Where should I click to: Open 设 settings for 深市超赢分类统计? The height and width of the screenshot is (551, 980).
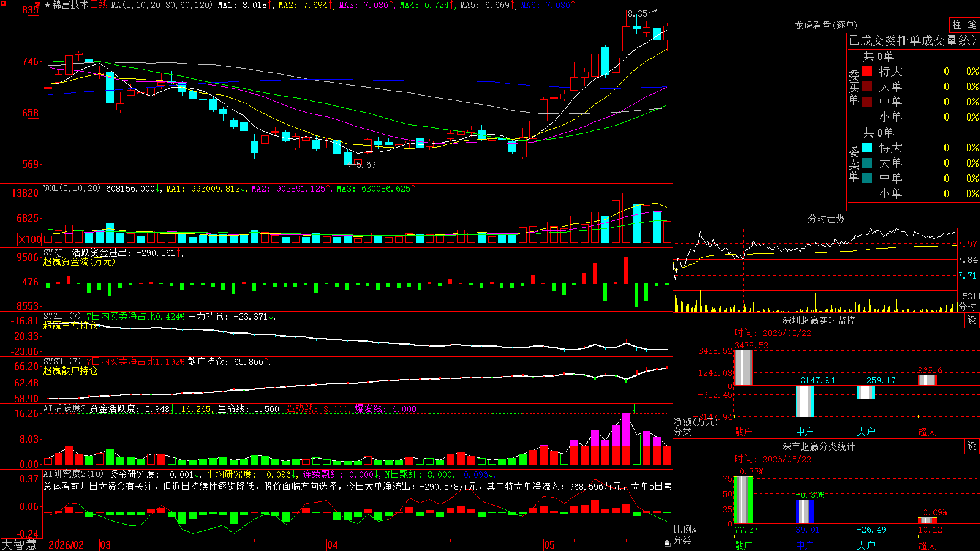(x=972, y=446)
